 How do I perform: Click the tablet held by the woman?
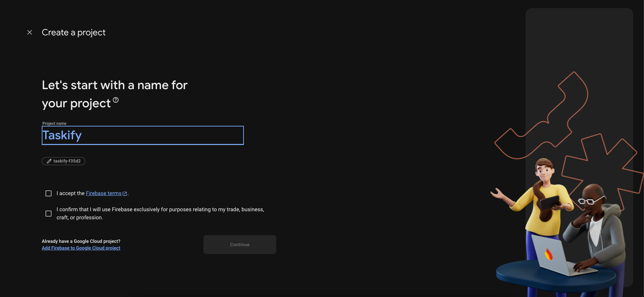click(550, 202)
